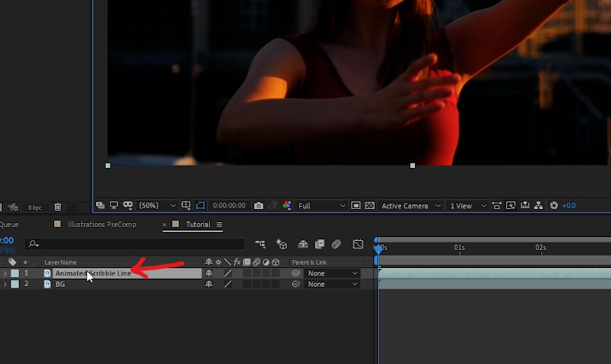Click the 0:00:00:00 preview time field
The width and height of the screenshot is (611, 364).
point(229,206)
